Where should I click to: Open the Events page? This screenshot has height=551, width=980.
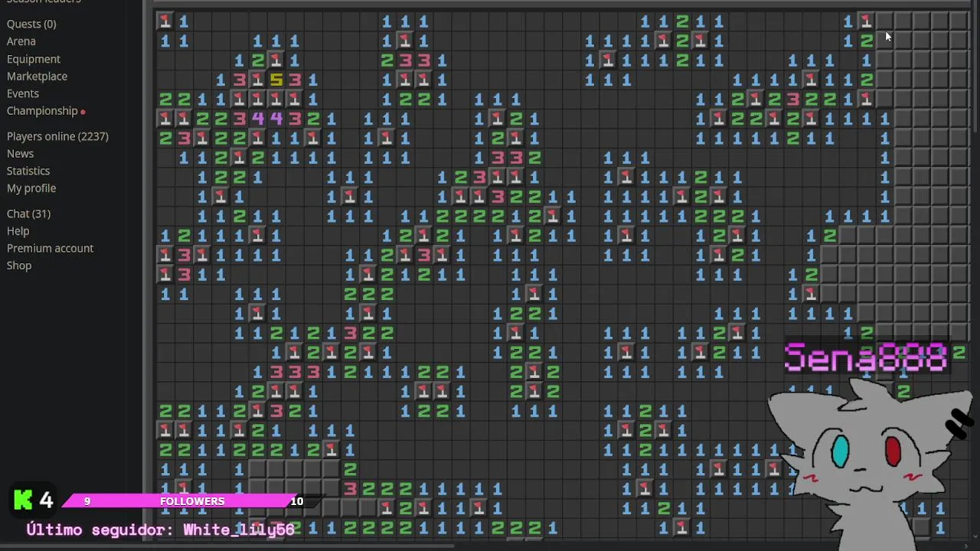tap(23, 93)
